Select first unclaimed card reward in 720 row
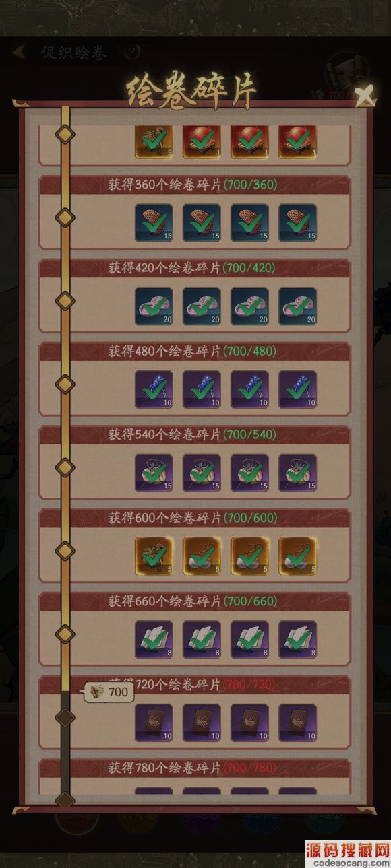 click(x=154, y=723)
